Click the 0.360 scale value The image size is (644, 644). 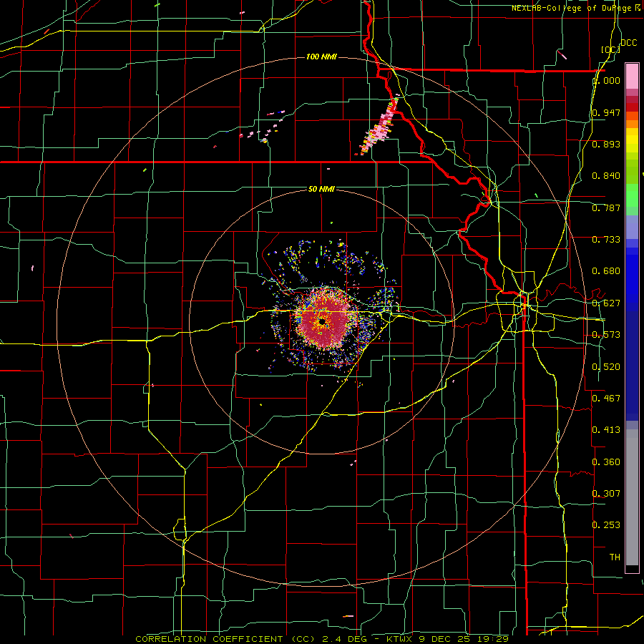(606, 462)
